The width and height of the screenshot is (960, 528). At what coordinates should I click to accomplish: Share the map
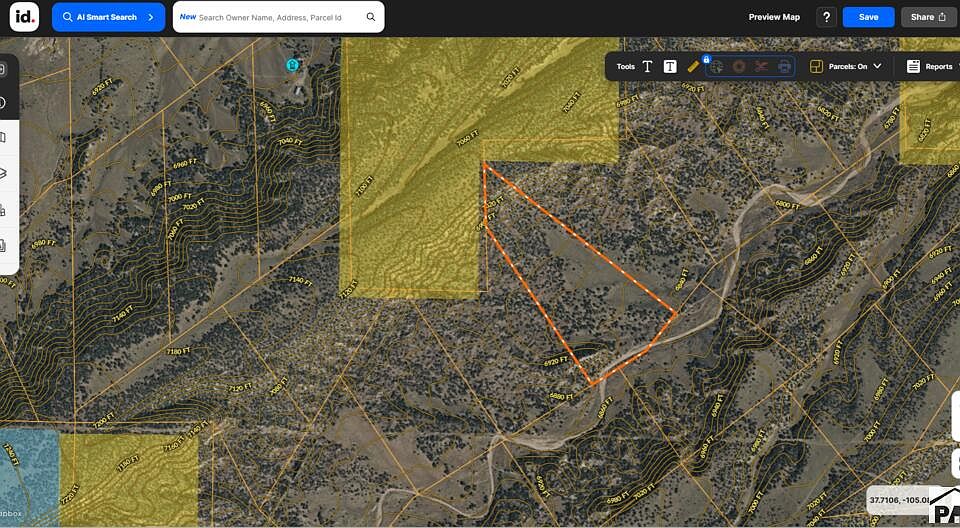(x=928, y=17)
